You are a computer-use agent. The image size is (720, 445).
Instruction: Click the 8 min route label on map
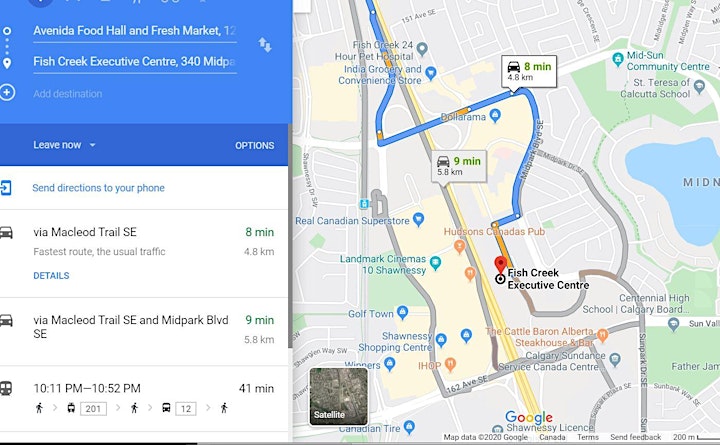[x=529, y=72]
